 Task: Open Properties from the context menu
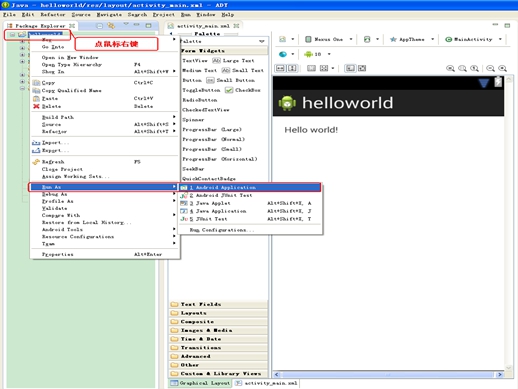pyautogui.click(x=104, y=254)
